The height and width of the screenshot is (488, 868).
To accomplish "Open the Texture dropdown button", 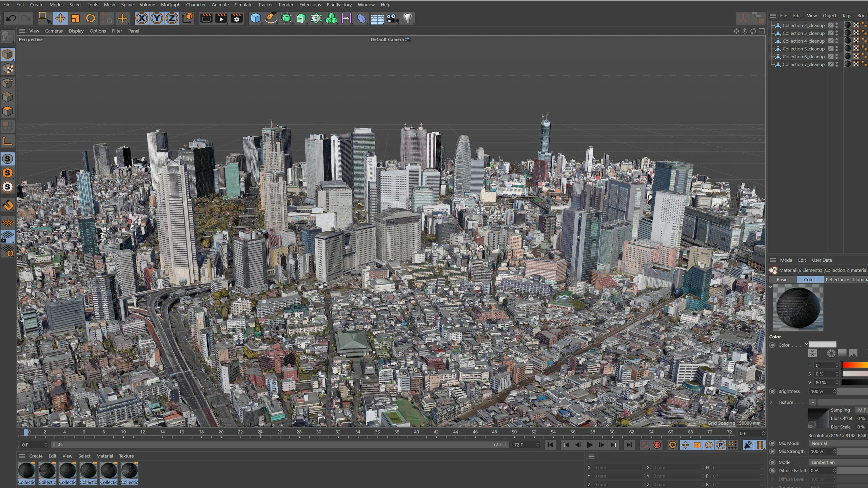I will 812,402.
